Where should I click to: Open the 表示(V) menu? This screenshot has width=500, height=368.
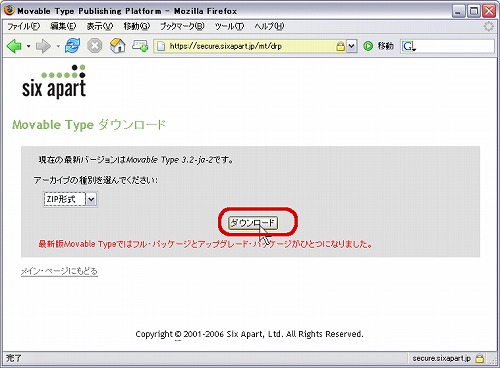(x=100, y=26)
